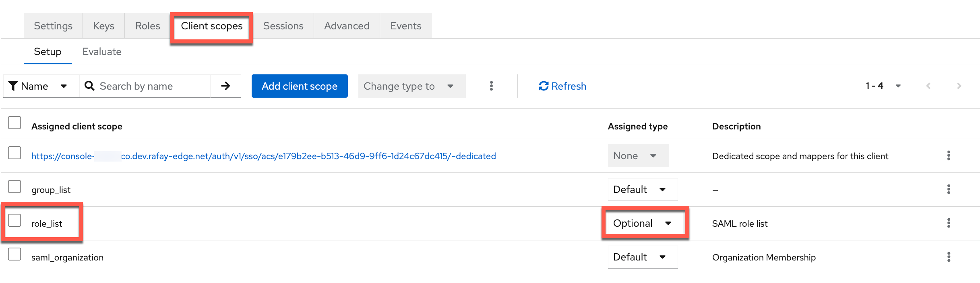Open kebab menu for group_list row

[x=949, y=189]
